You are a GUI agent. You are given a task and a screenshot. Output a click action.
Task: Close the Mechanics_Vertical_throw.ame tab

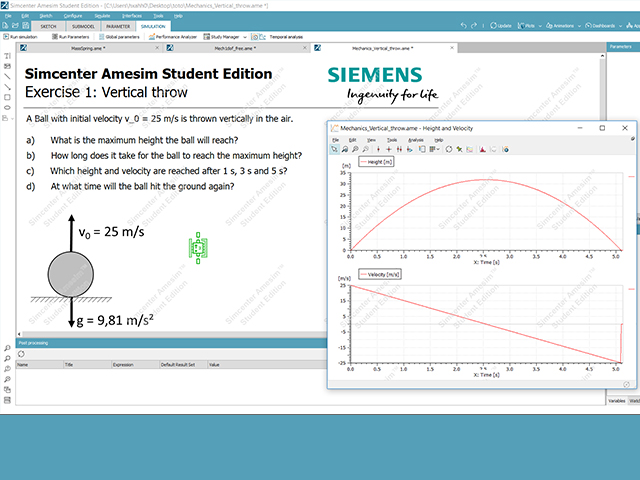pyautogui.click(x=452, y=48)
